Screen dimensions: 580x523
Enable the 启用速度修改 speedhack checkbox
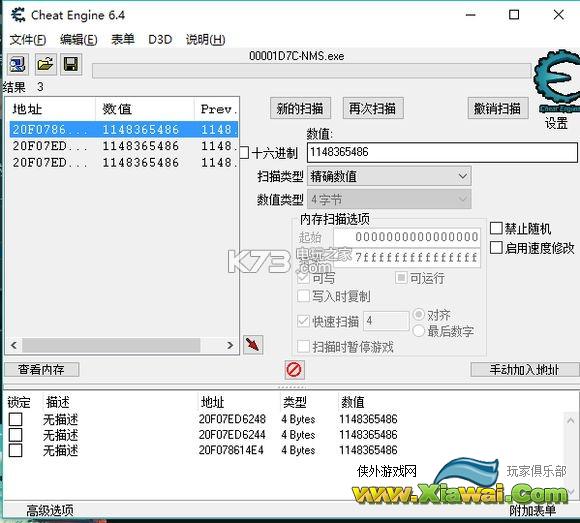(496, 247)
